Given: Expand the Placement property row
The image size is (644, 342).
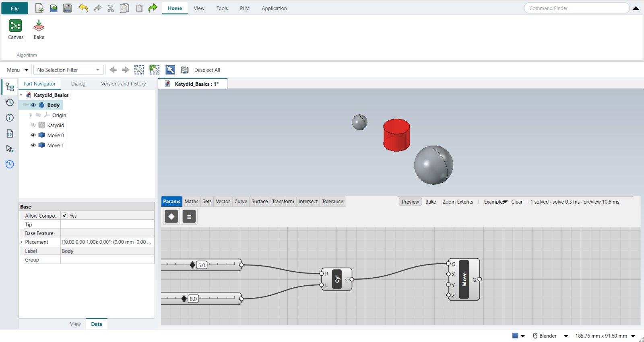Looking at the screenshot, I should (x=21, y=242).
